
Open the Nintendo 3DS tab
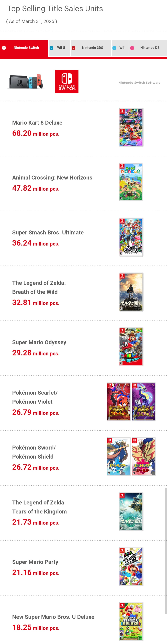point(92,48)
